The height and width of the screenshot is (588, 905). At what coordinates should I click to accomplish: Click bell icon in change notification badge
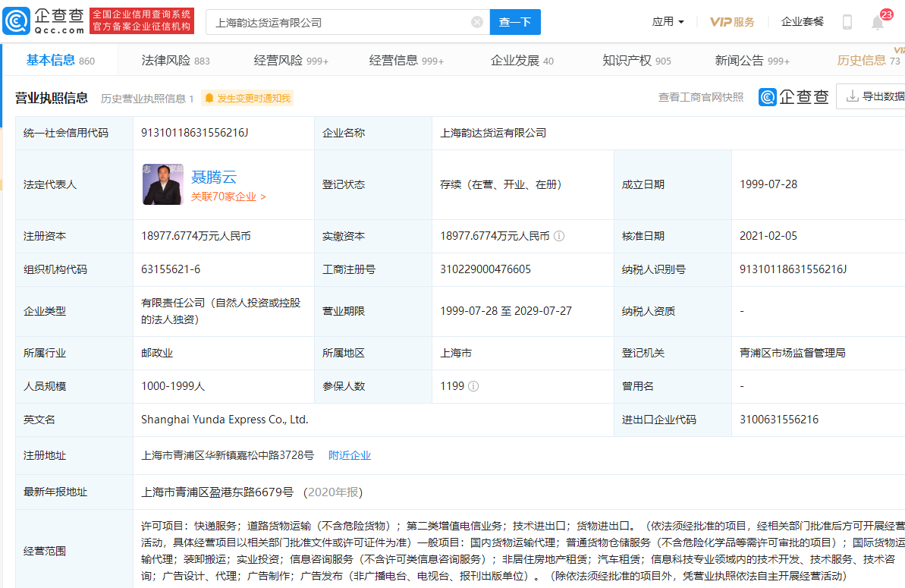209,98
